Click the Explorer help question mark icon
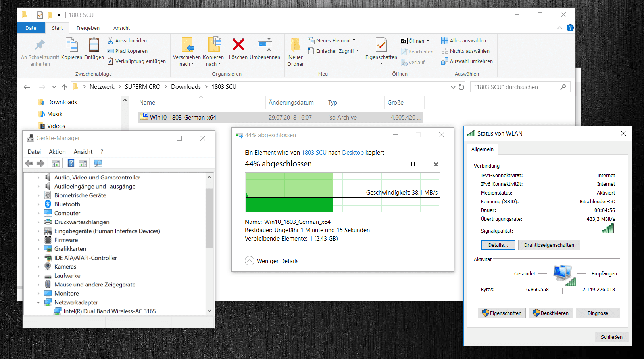644x359 pixels. tap(570, 28)
